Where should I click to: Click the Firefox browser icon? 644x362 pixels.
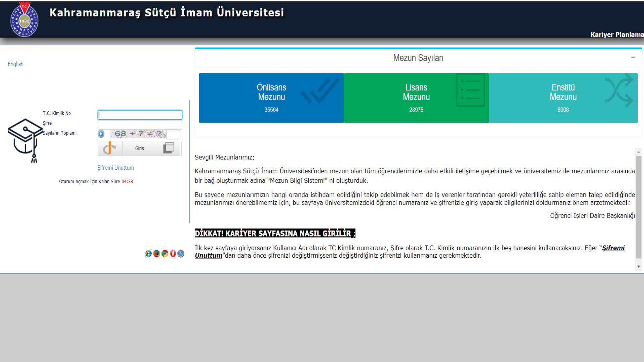pos(156,254)
